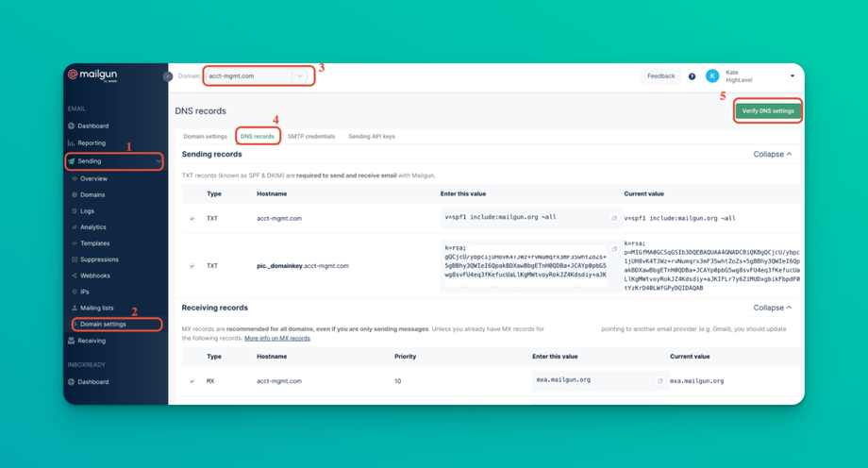Click the SPF enter-this-value field

pos(532,218)
